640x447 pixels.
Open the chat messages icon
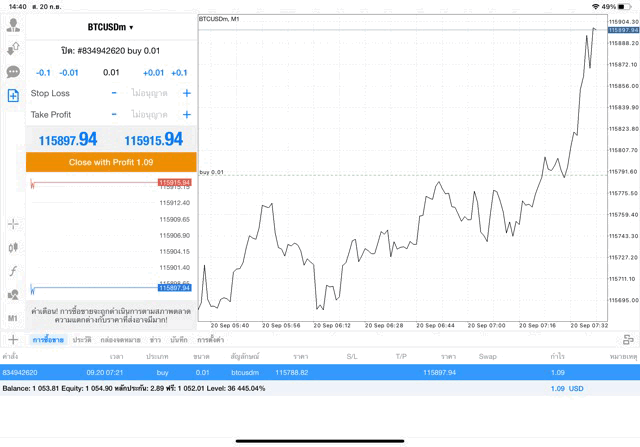[x=13, y=72]
